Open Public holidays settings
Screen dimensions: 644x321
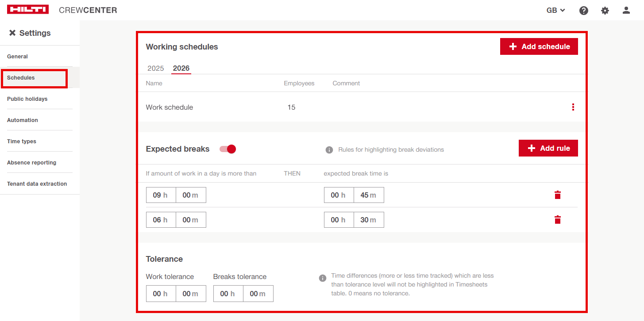27,99
